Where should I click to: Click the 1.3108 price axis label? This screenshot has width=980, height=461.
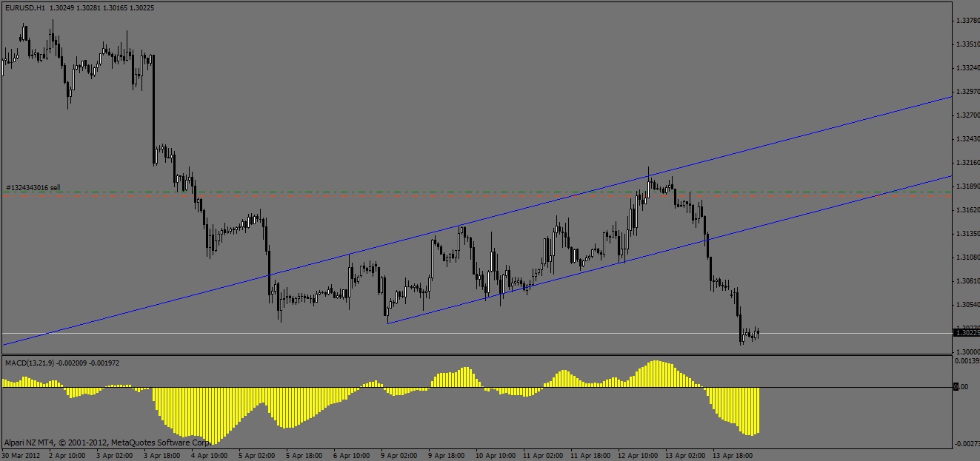pos(968,258)
